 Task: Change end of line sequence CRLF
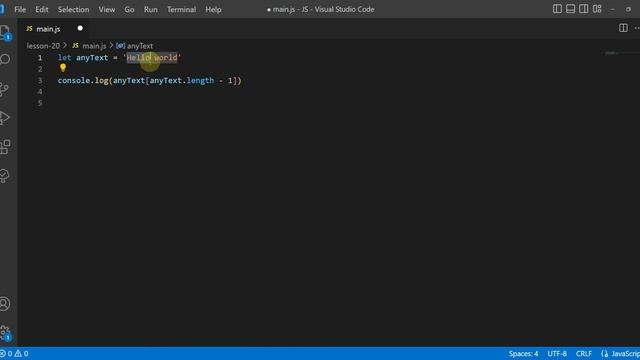(x=584, y=353)
